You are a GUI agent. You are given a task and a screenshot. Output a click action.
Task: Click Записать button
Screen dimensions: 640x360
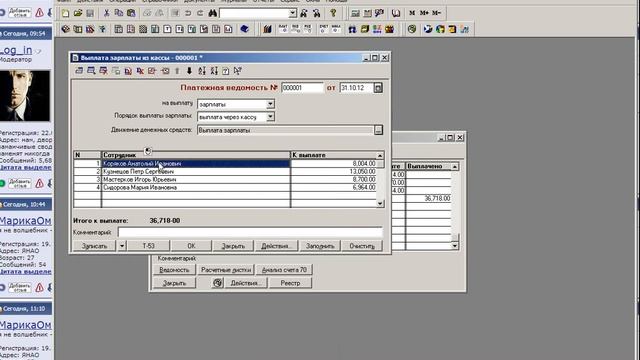point(94,246)
